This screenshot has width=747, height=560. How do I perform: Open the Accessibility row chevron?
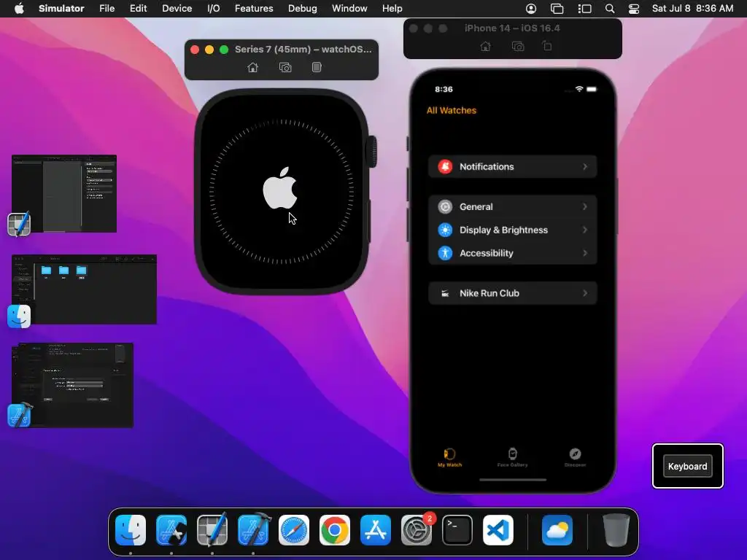(x=585, y=253)
